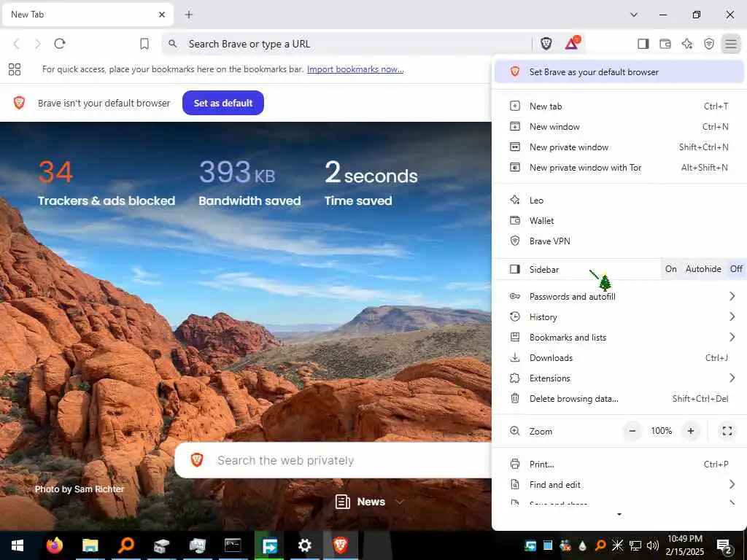Expand the History submenu

[619, 316]
